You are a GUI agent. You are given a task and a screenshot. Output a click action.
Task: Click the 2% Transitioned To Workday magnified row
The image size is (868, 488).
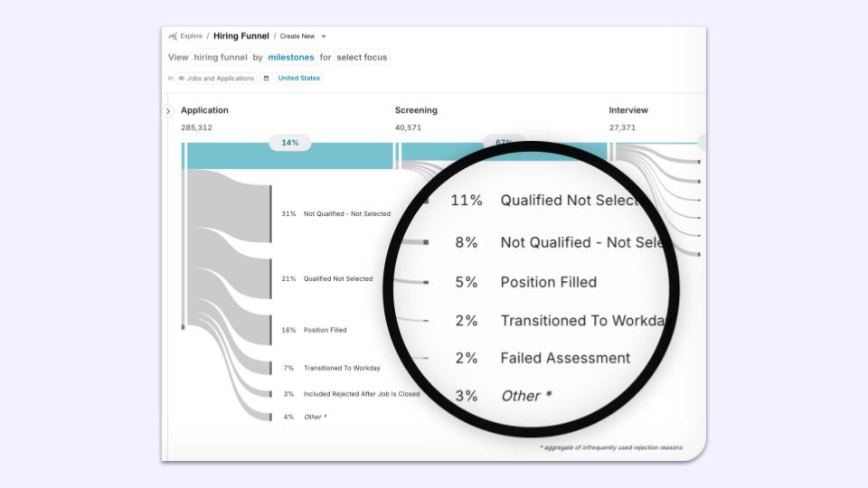[x=559, y=321]
